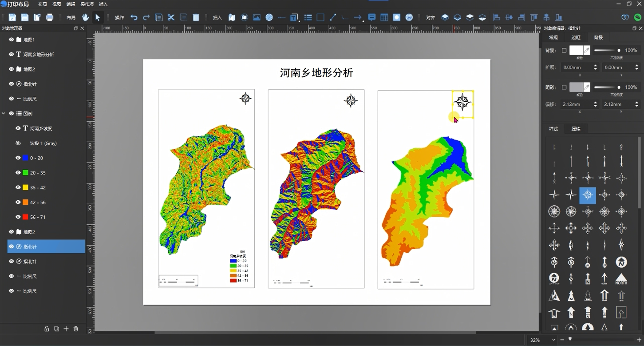Enable the 背景 checkbox
The image size is (644, 346).
coord(564,50)
